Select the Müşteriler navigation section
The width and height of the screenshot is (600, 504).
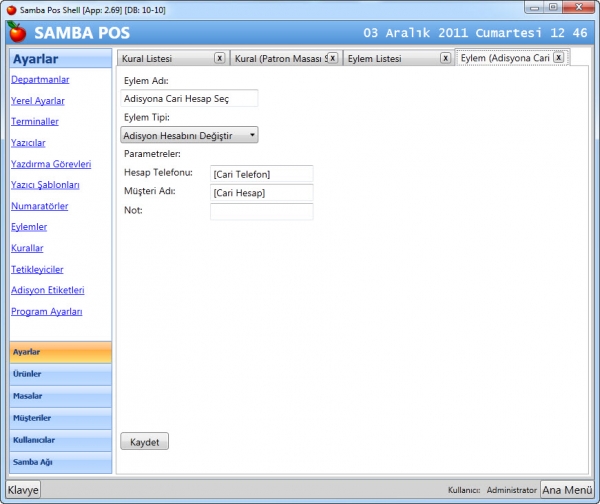point(61,418)
